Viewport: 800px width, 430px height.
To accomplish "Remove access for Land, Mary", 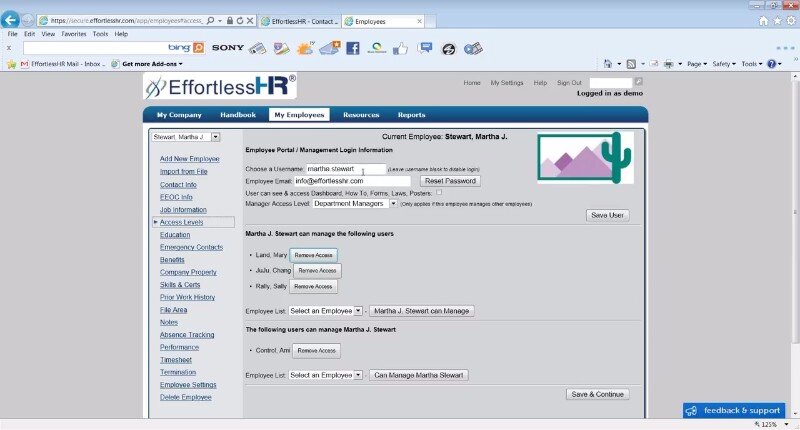I will click(313, 255).
